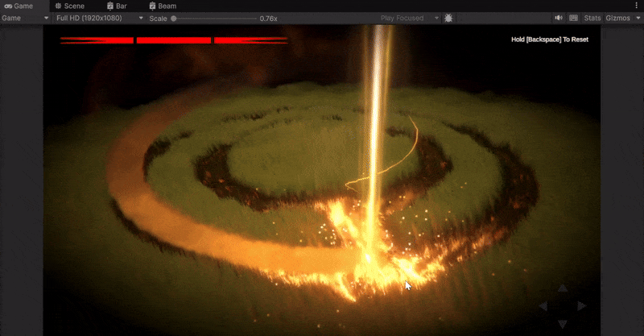The width and height of the screenshot is (644, 336).
Task: Click the up arrow on-screen control
Action: 563,288
